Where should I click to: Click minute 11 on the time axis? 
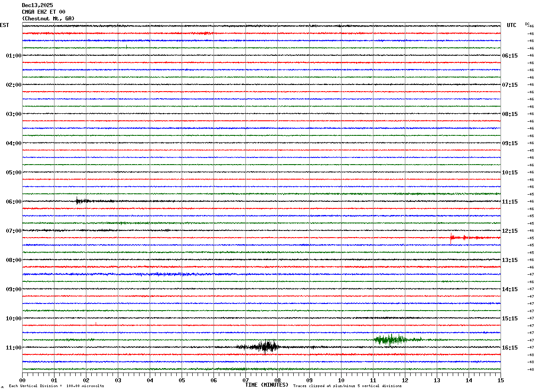tap(373, 380)
